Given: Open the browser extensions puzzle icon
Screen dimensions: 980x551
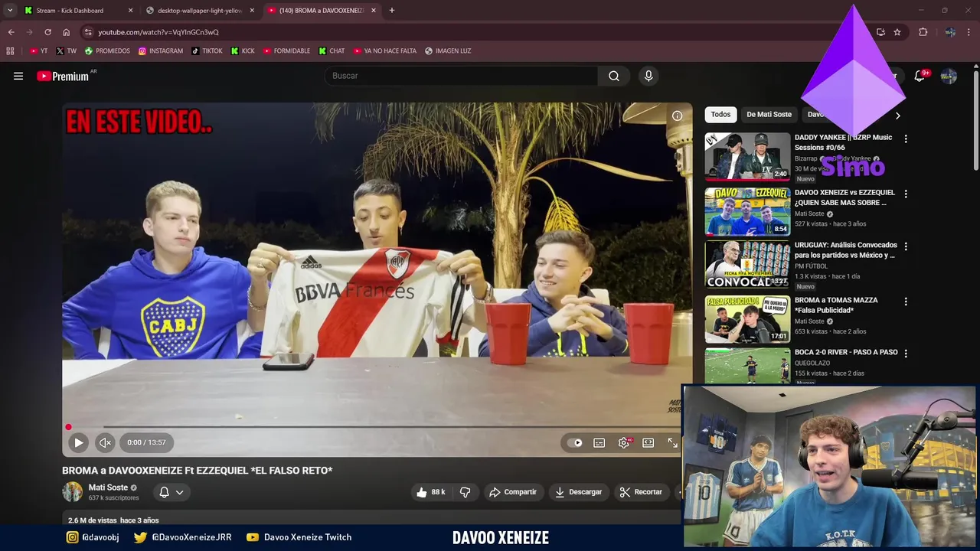Looking at the screenshot, I should pyautogui.click(x=923, y=32).
